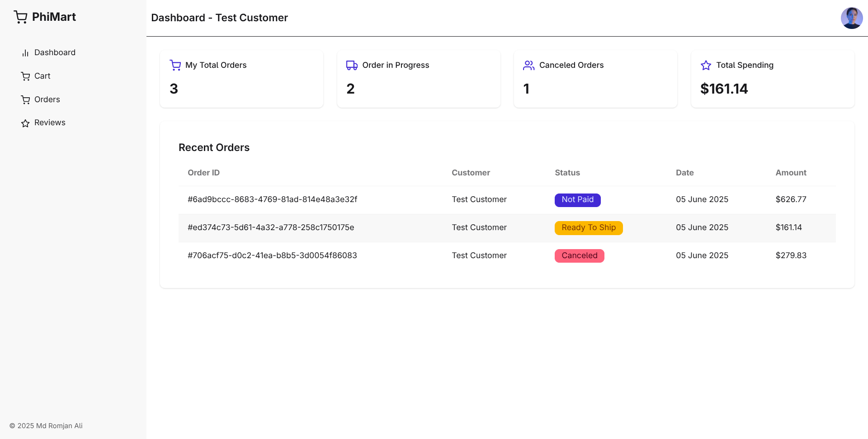This screenshot has height=439, width=868.
Task: Click the cart icon next to Cart
Action: pos(25,76)
